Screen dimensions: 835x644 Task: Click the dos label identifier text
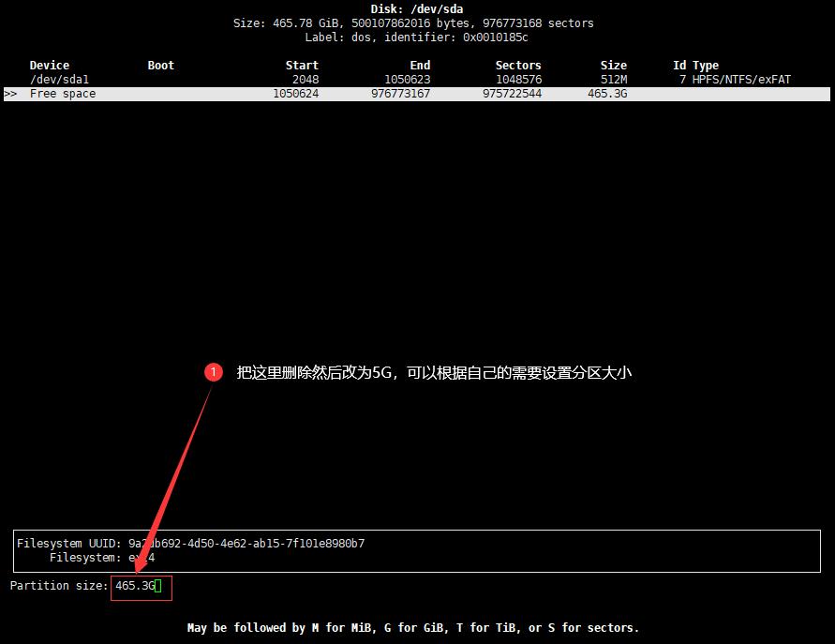pyautogui.click(x=416, y=37)
